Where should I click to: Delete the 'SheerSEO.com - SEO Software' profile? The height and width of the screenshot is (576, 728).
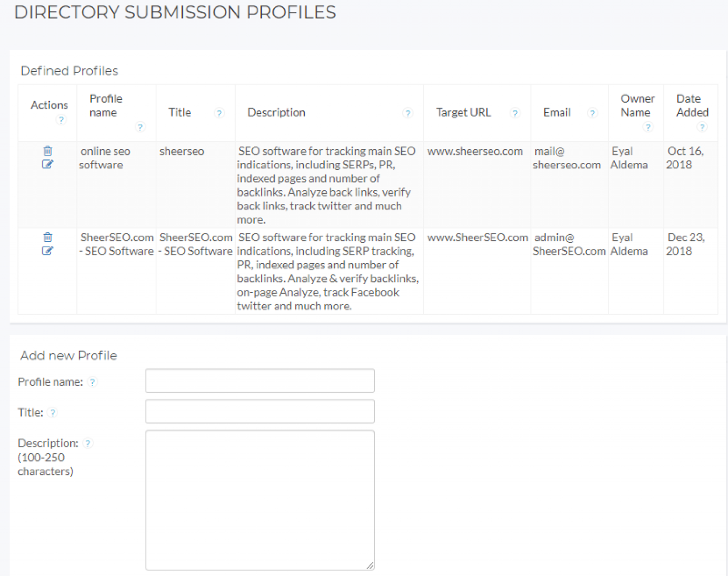tap(48, 237)
